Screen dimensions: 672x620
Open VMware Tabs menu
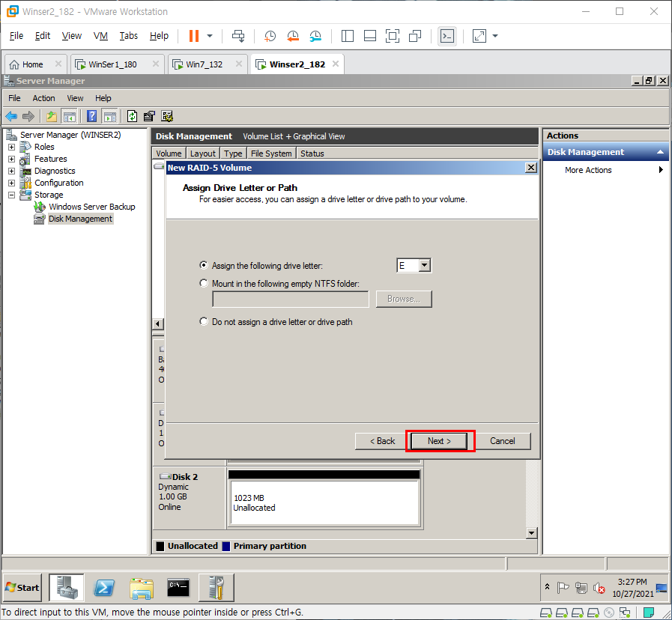pos(129,35)
